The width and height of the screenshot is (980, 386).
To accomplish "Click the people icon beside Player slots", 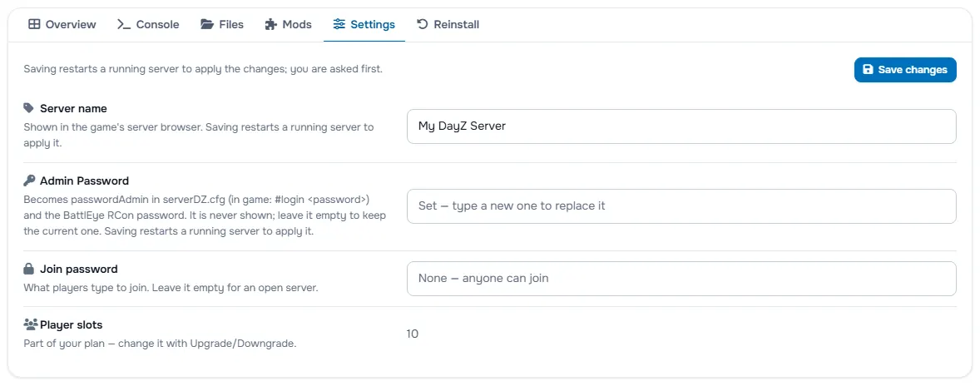I will click(x=31, y=324).
